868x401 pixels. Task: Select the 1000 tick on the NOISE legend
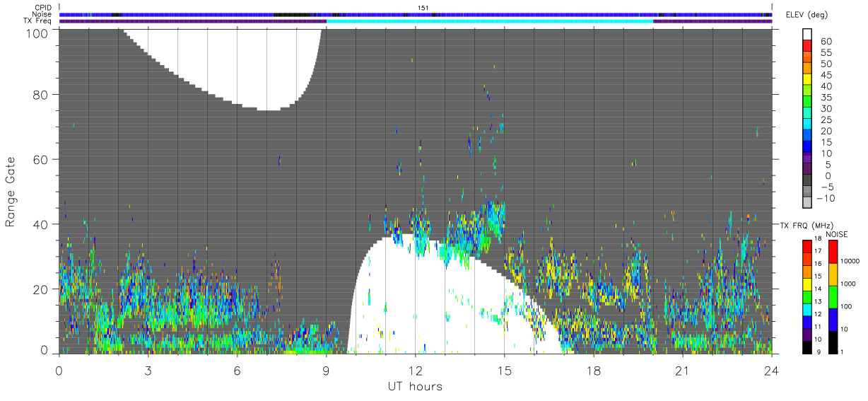pyautogui.click(x=848, y=284)
